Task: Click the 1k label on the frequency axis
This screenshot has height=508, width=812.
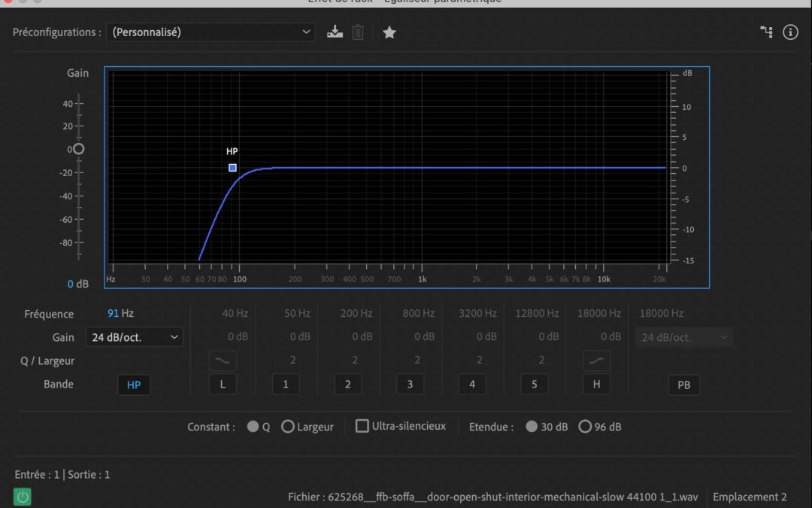Action: [x=423, y=279]
